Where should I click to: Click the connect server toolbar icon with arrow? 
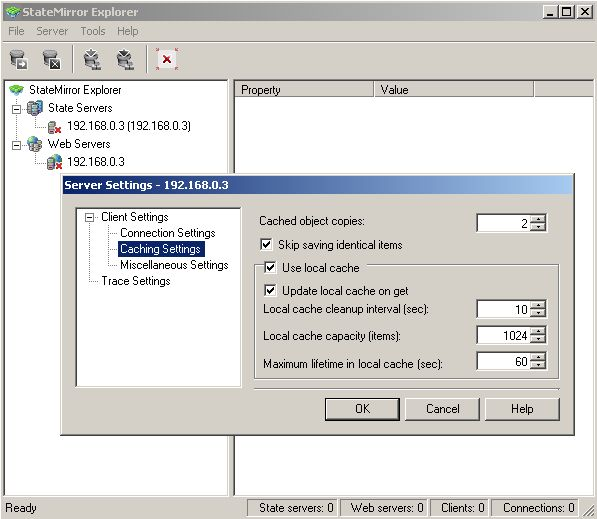click(18, 59)
